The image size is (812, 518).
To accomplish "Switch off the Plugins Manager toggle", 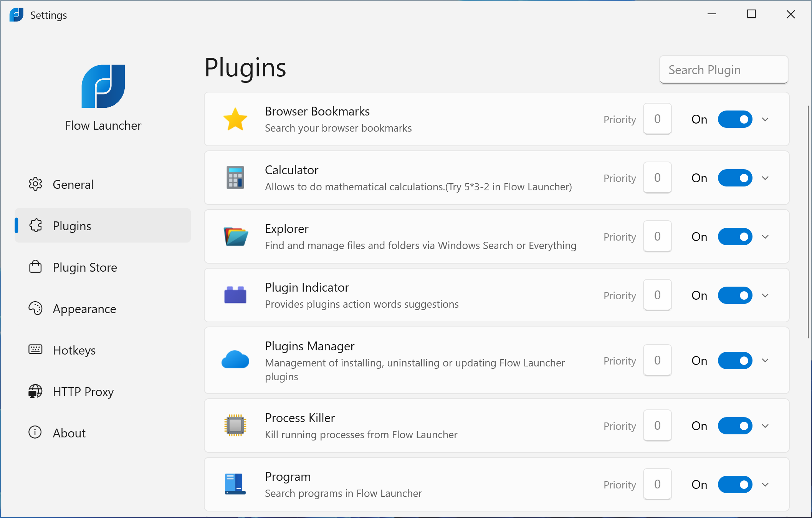I will tap(735, 361).
